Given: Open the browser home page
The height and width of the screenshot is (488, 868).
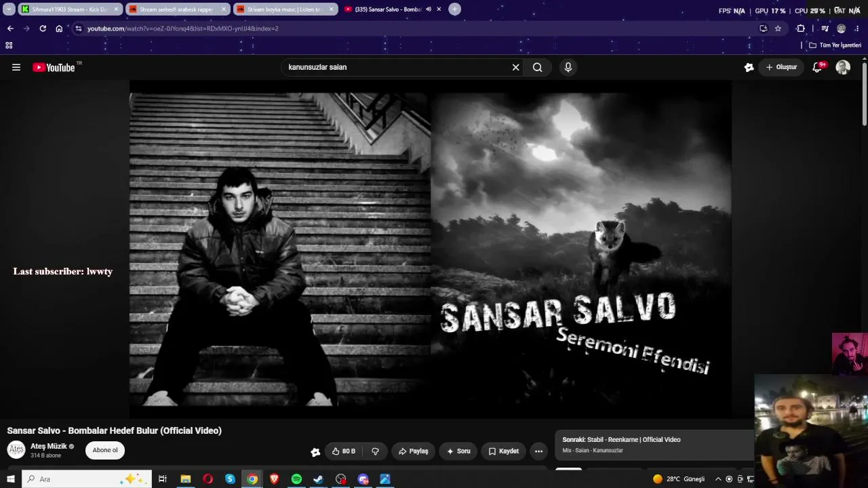Looking at the screenshot, I should [59, 28].
